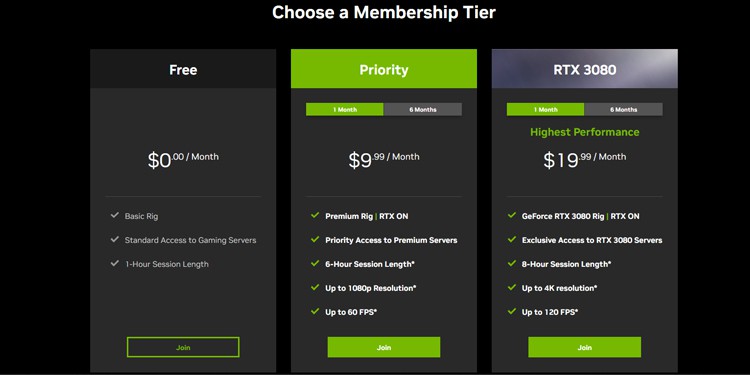Viewport: 750px width, 375px height.
Task: Select the green Priority tier header
Action: click(384, 69)
